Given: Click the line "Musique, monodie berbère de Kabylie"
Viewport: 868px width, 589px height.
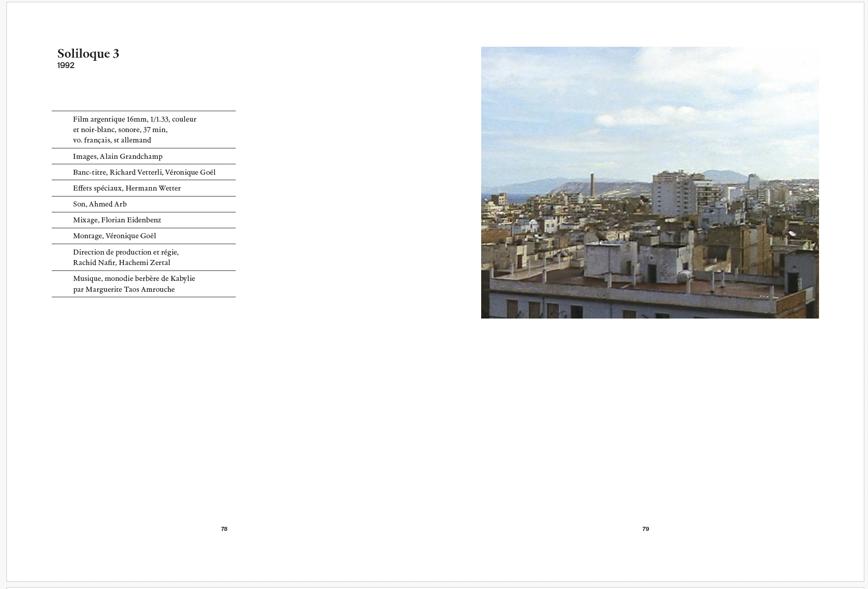Looking at the screenshot, I should coord(134,279).
